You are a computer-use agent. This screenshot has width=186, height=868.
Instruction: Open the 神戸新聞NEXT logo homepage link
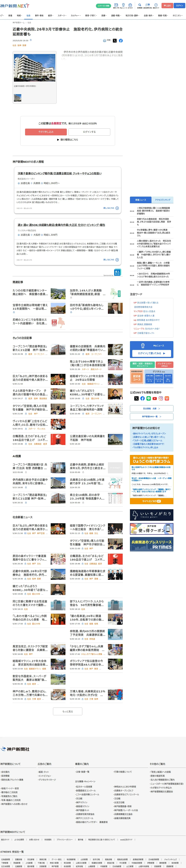pyautogui.click(x=14, y=6)
